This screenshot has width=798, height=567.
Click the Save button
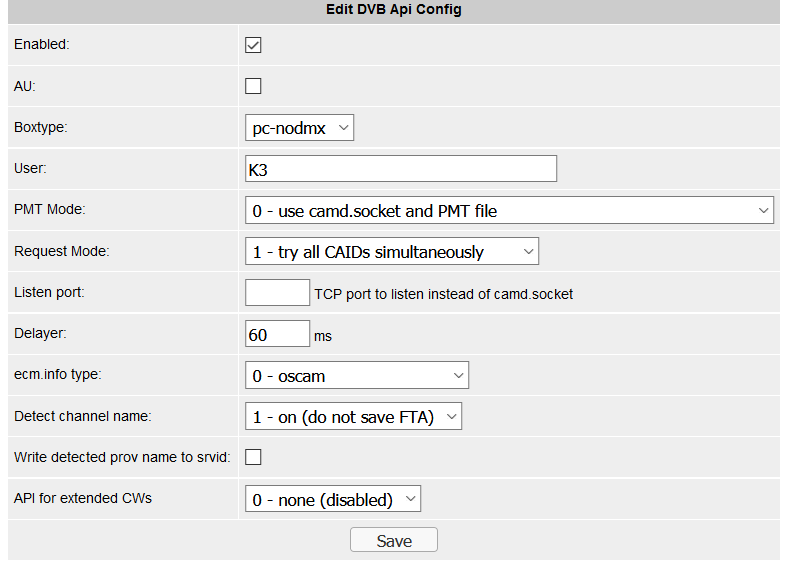[394, 540]
